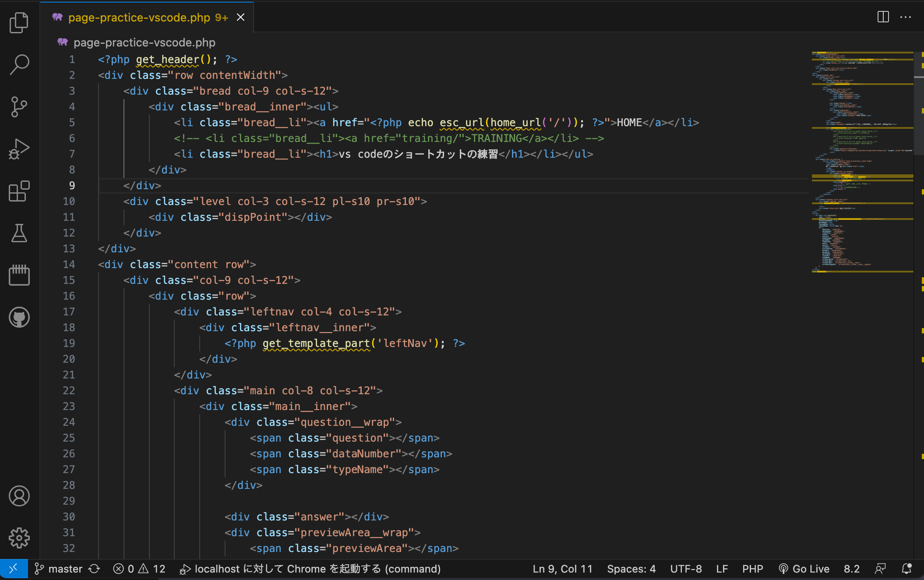This screenshot has width=924, height=580.
Task: Change language mode PHP
Action: pyautogui.click(x=752, y=569)
